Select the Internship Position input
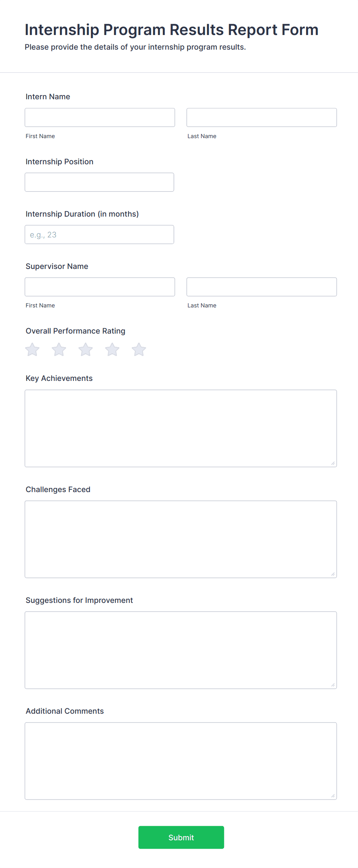 click(99, 182)
